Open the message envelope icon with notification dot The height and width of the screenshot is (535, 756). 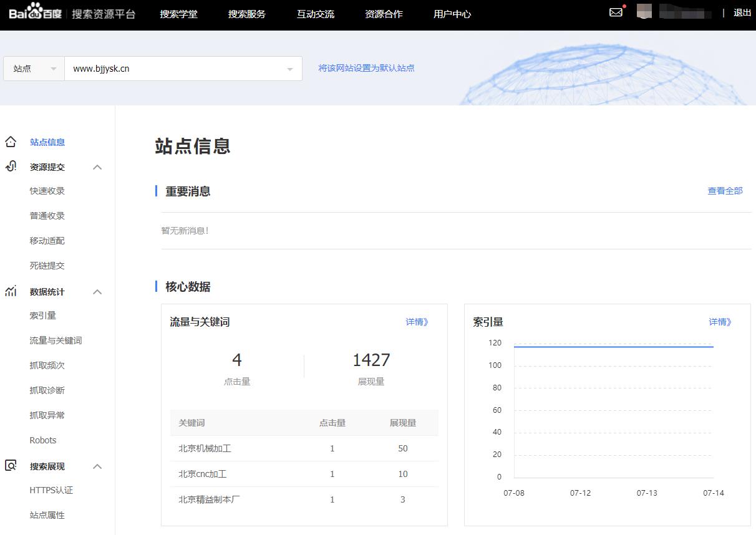click(616, 12)
